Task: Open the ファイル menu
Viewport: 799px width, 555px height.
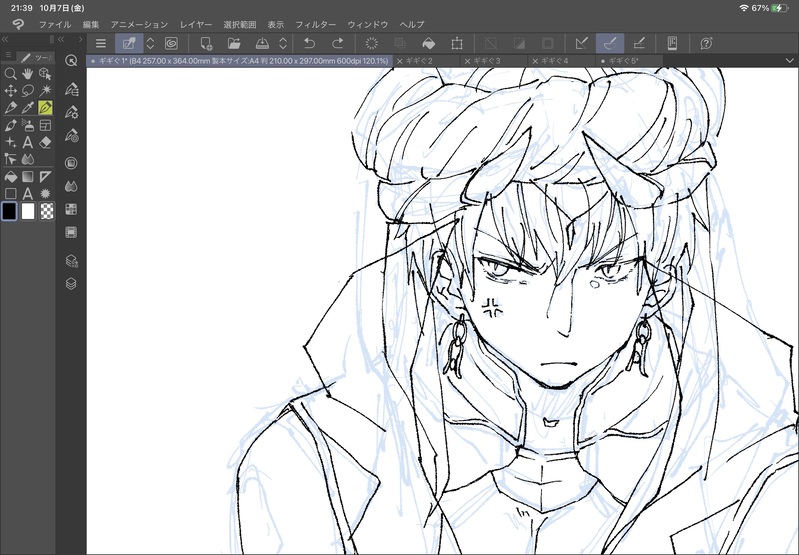Action: [x=55, y=24]
